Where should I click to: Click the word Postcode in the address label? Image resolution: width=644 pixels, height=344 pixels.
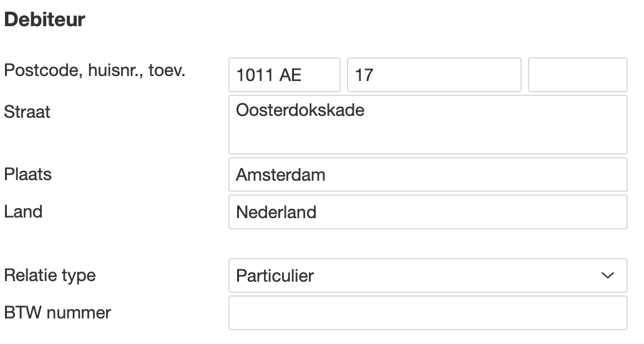[x=39, y=70]
